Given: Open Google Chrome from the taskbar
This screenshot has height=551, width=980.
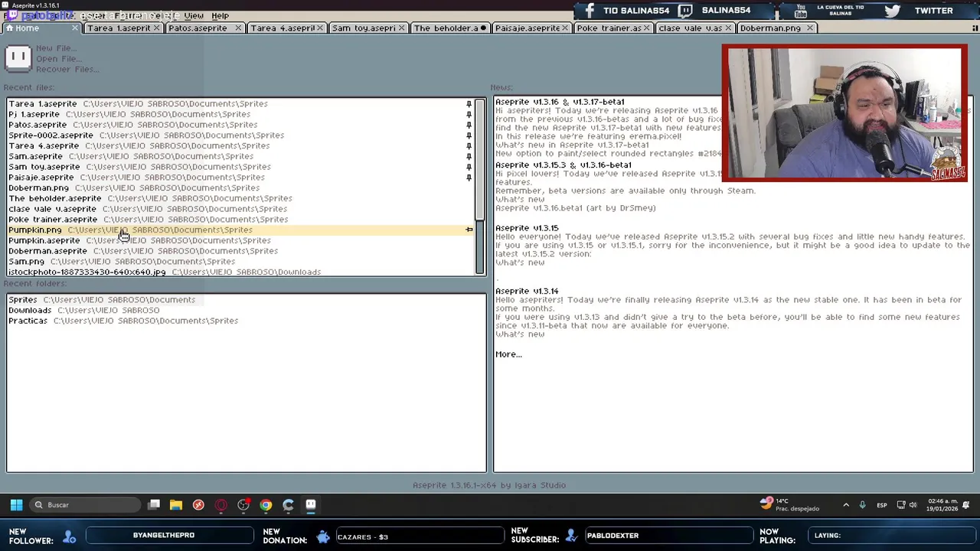Looking at the screenshot, I should [266, 505].
